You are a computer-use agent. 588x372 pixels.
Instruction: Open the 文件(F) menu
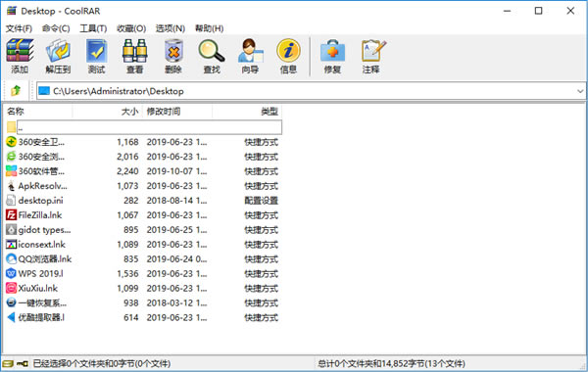19,28
